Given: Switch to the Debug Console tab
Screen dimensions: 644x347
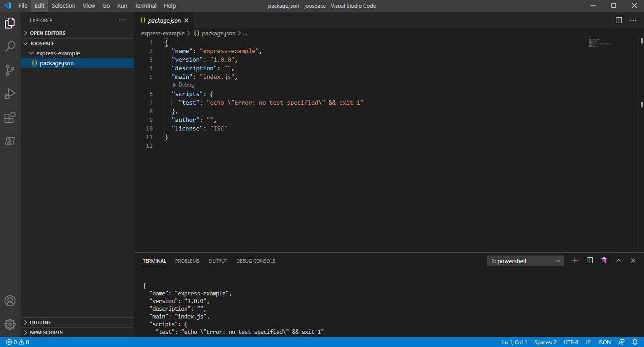Looking at the screenshot, I should pos(256,261).
